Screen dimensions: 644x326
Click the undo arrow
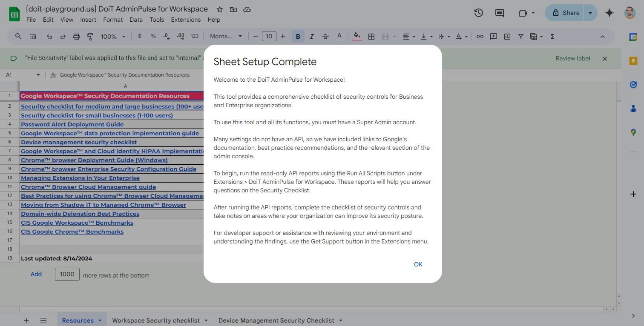49,37
